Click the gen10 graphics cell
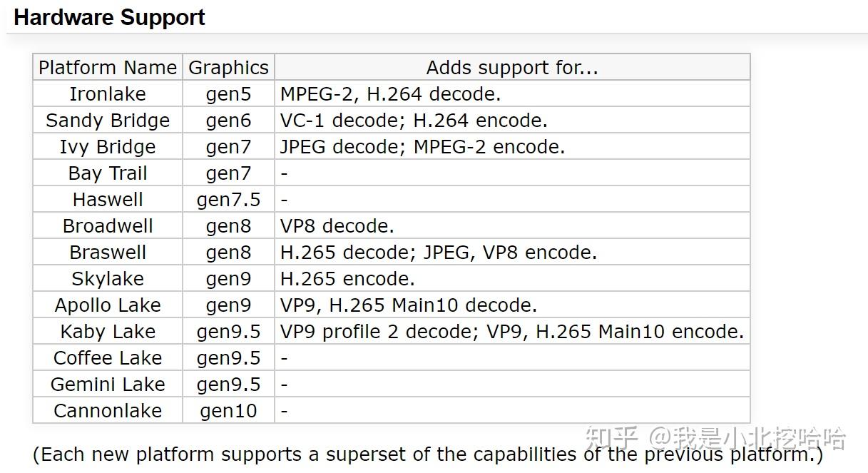The image size is (868, 473). coord(228,411)
